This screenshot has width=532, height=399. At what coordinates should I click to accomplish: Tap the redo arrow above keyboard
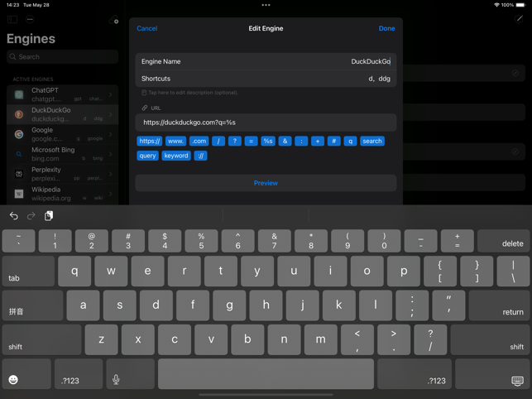tap(31, 215)
